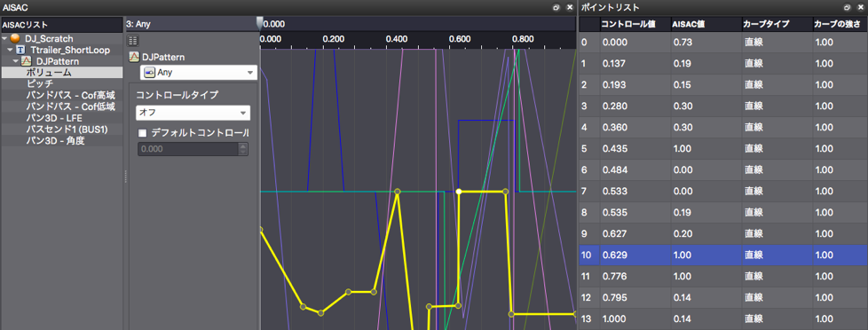Click the yellow curve point at 0.776

coord(505,192)
